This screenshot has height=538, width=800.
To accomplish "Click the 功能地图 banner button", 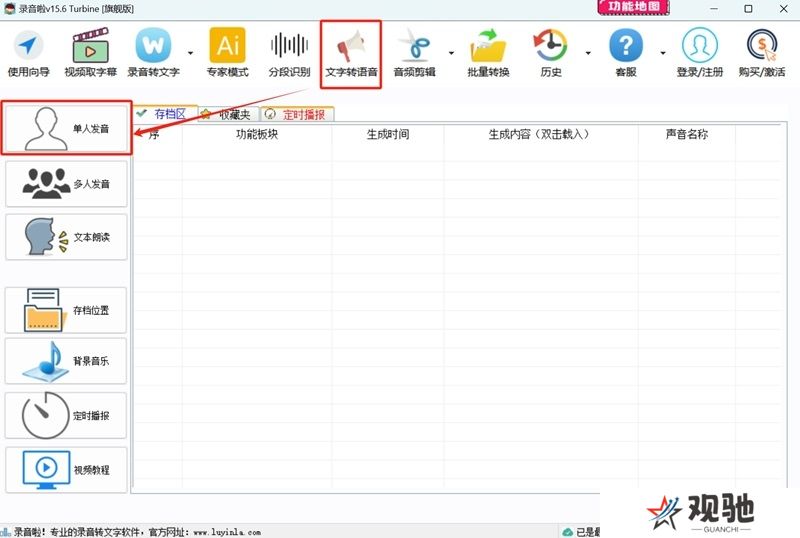I will [x=633, y=7].
